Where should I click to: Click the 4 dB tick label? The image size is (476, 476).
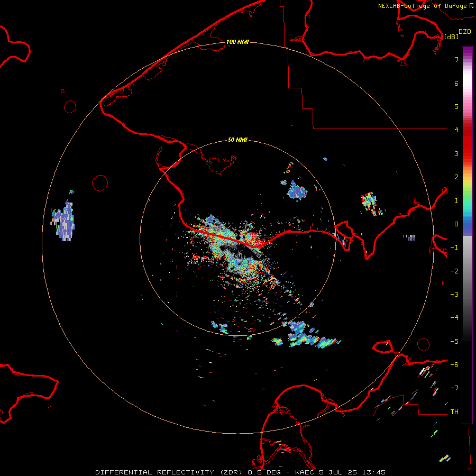point(456,130)
